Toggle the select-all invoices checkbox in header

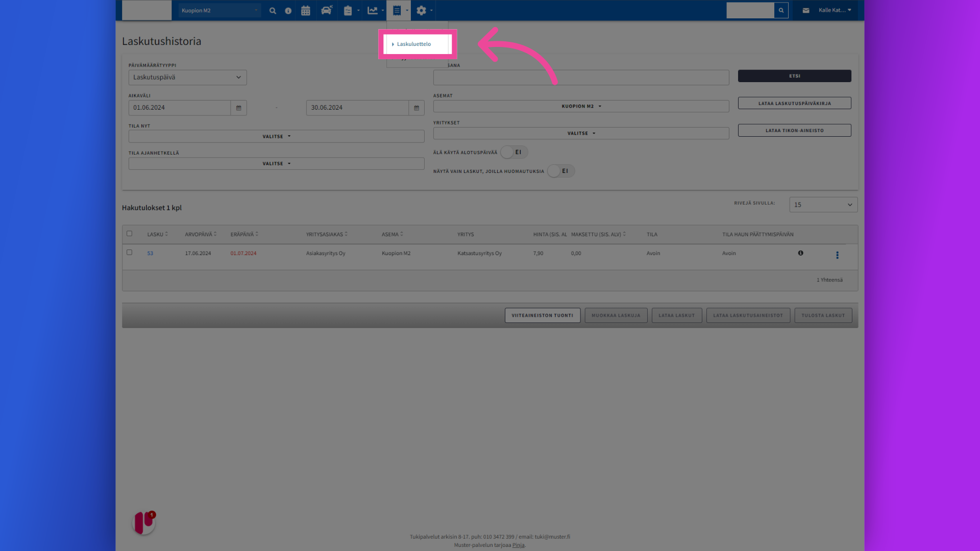pos(129,234)
